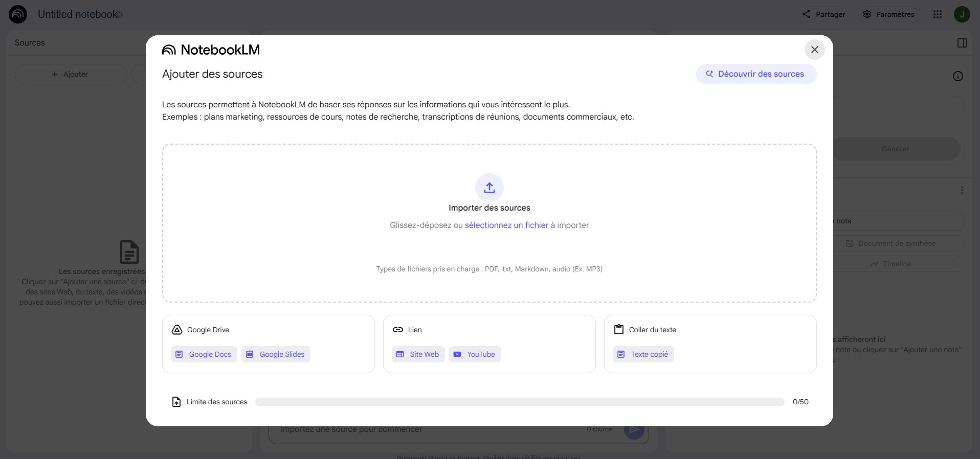Open the Partager share option
The image size is (980, 459).
click(823, 14)
